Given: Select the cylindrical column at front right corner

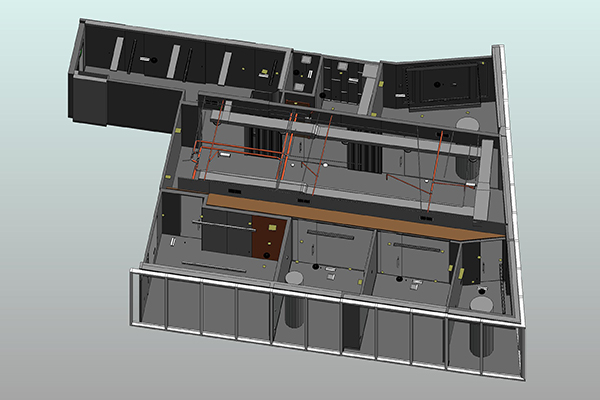Looking at the screenshot, I should pyautogui.click(x=483, y=340).
